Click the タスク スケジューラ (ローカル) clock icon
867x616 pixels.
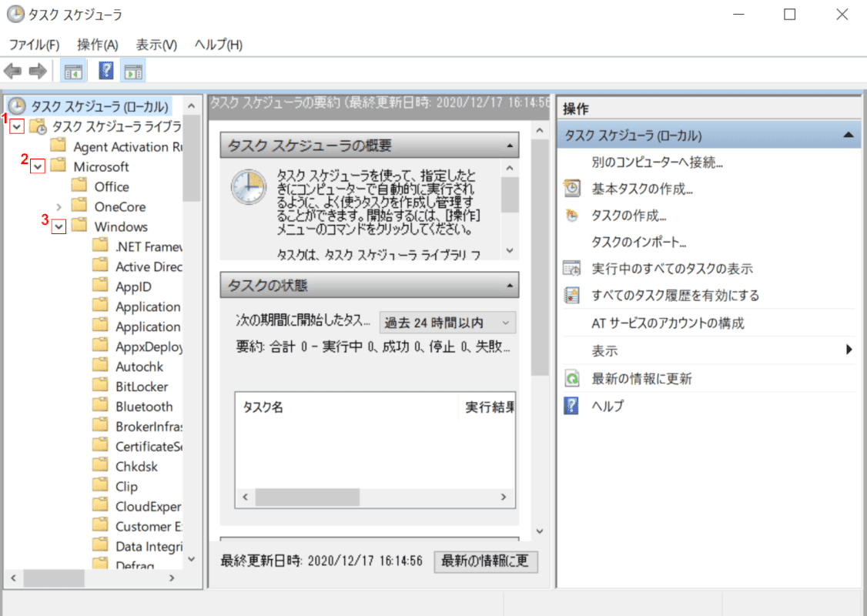pos(17,105)
